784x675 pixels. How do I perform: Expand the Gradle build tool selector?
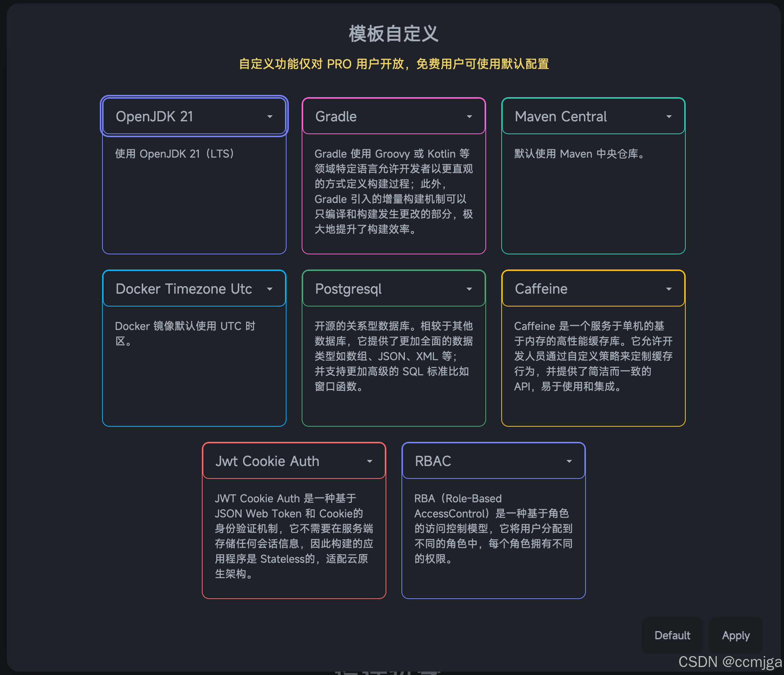tap(394, 116)
